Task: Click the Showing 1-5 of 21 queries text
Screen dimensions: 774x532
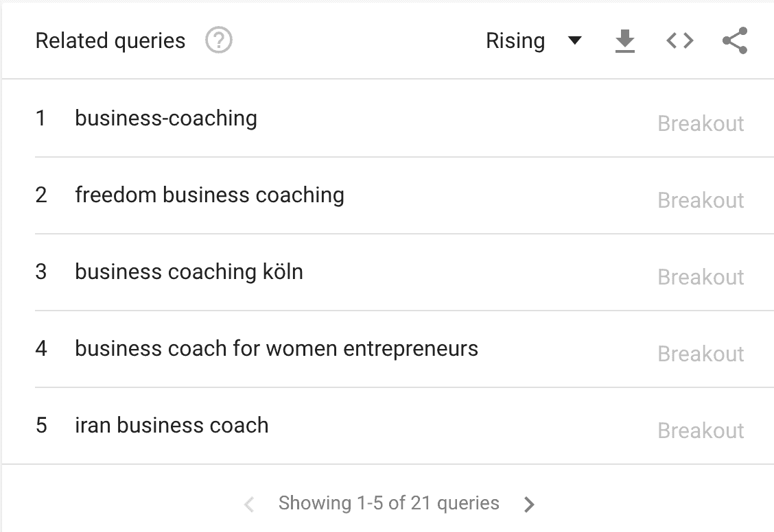Action: pyautogui.click(x=388, y=503)
